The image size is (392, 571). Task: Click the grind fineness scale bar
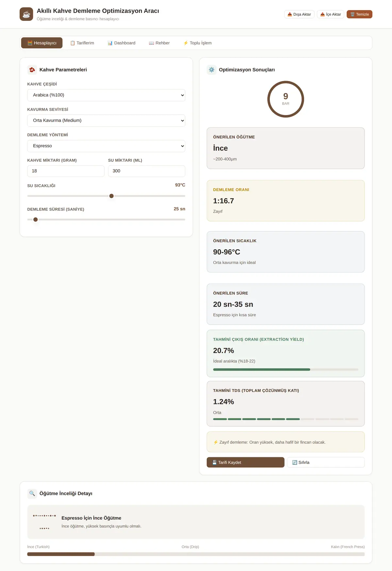click(x=196, y=554)
